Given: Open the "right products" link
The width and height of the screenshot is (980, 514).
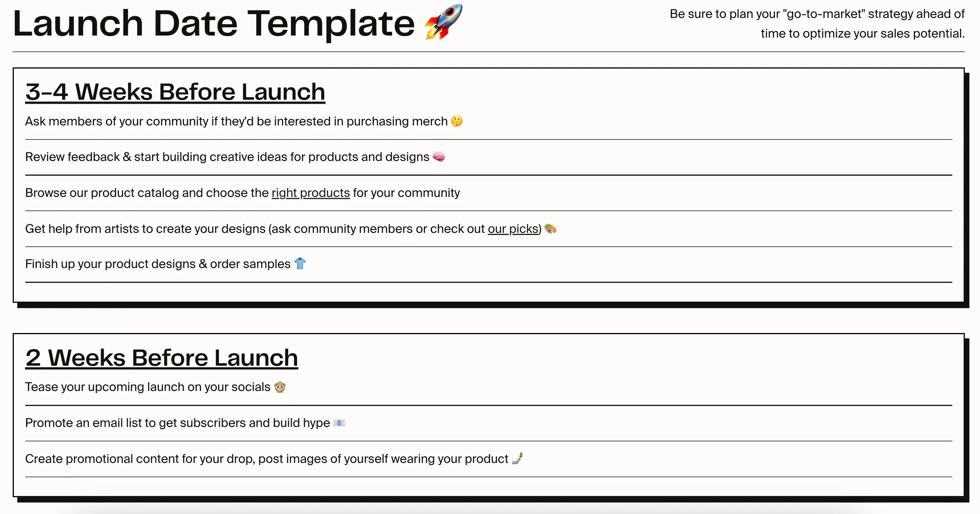Looking at the screenshot, I should pos(311,193).
